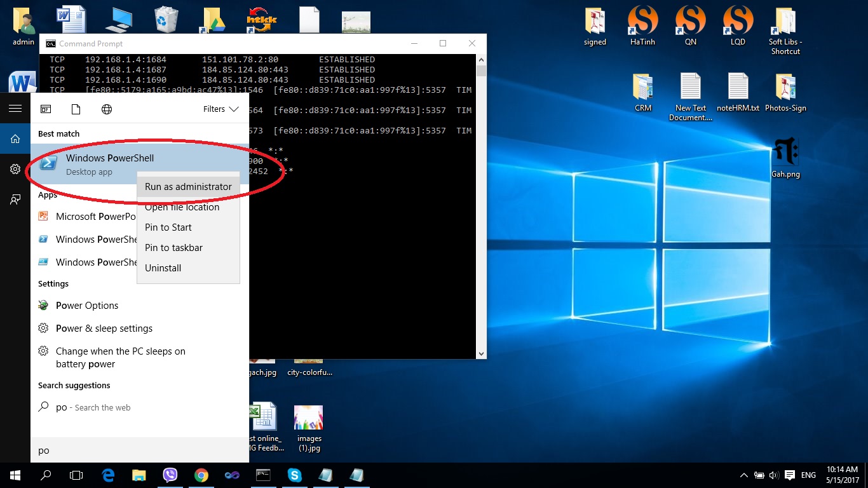This screenshot has width=868, height=488.
Task: Click the Web filter globe icon
Action: [x=107, y=109]
